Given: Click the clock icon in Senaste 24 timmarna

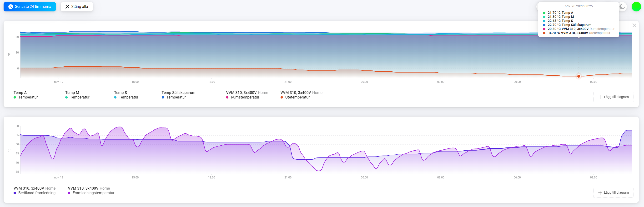Looking at the screenshot, I should pyautogui.click(x=11, y=7).
